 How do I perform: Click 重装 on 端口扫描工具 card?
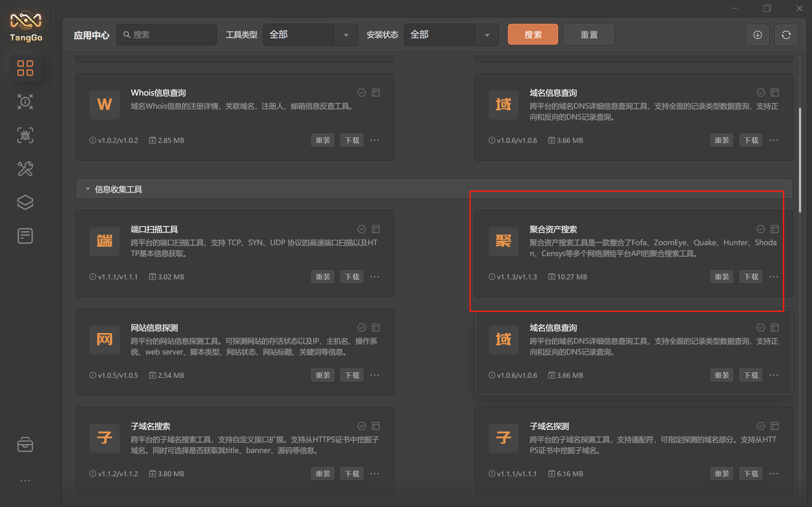323,277
